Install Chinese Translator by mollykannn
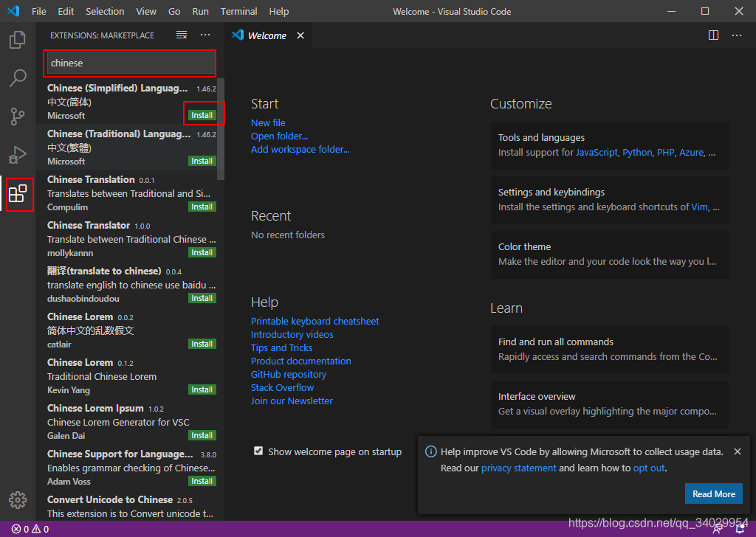The width and height of the screenshot is (756, 537). (x=202, y=252)
